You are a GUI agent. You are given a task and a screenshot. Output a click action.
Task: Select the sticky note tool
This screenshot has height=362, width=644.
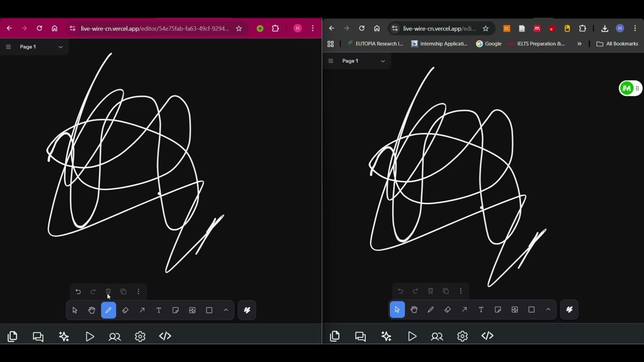(175, 310)
